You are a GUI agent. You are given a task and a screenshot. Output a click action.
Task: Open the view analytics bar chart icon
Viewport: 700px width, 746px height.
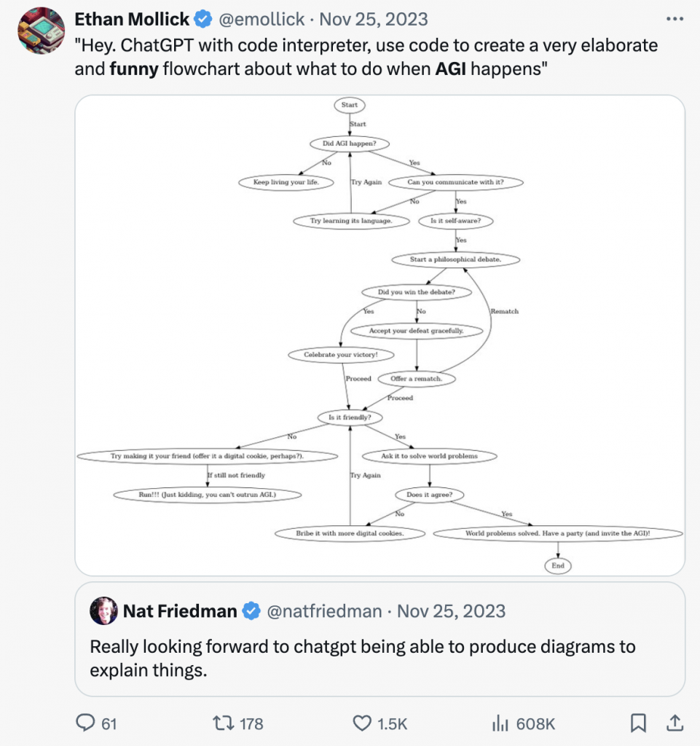click(500, 723)
